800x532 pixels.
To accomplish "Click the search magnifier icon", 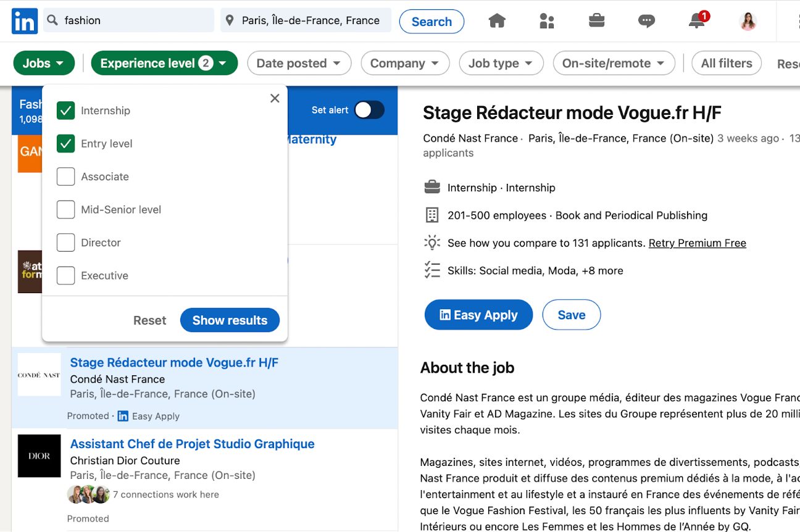I will tap(52, 20).
